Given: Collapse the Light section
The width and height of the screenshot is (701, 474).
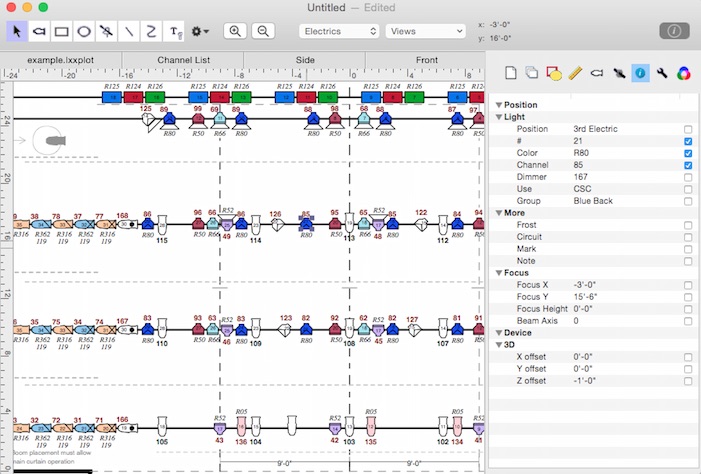Looking at the screenshot, I should coord(498,117).
